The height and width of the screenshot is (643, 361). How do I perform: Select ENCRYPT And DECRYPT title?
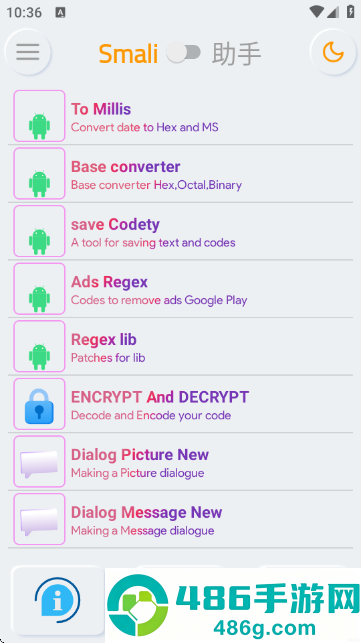coord(160,397)
